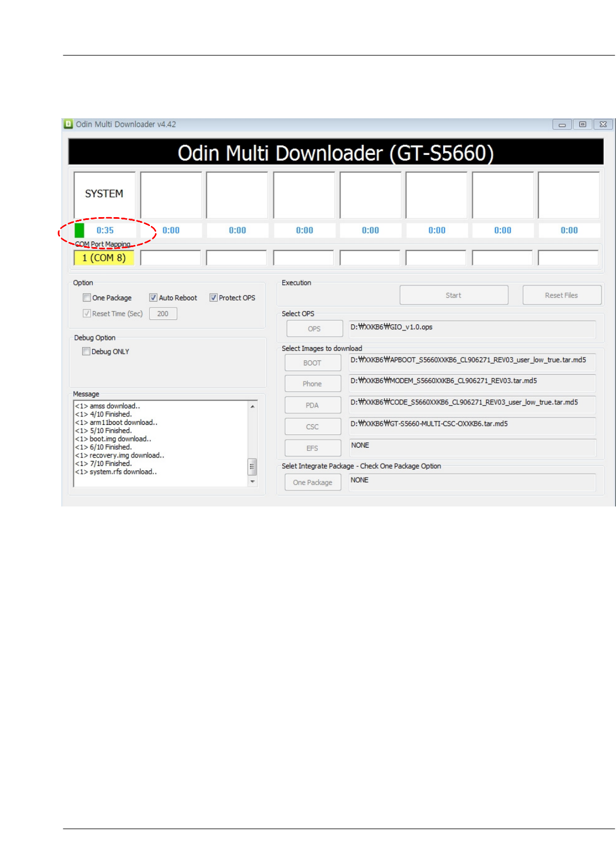Click the Odin app icon in title bar

click(68, 124)
